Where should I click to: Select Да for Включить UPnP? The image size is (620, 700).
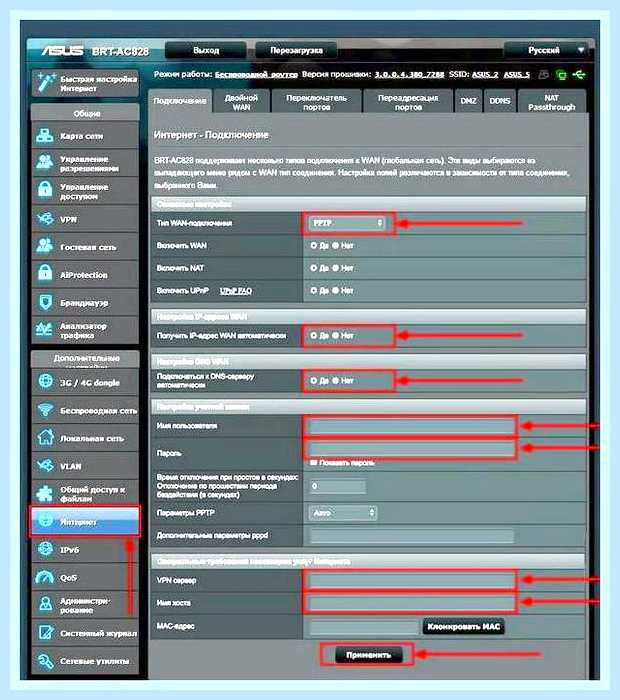(313, 291)
